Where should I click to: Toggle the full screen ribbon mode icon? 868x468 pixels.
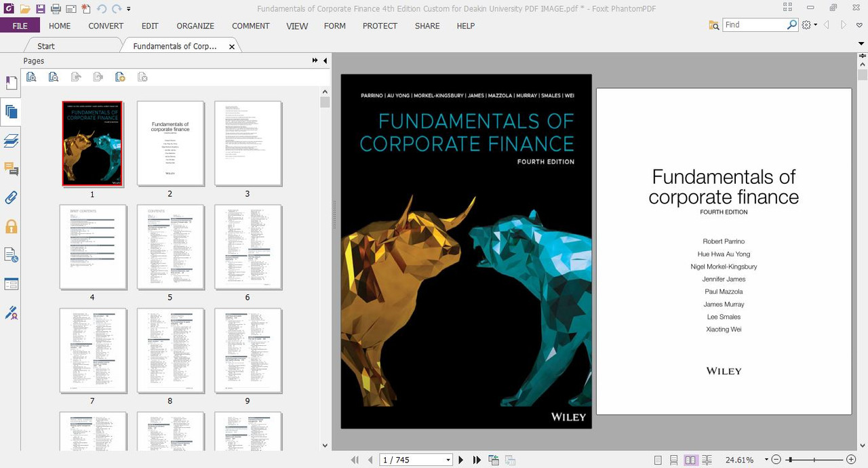click(787, 7)
